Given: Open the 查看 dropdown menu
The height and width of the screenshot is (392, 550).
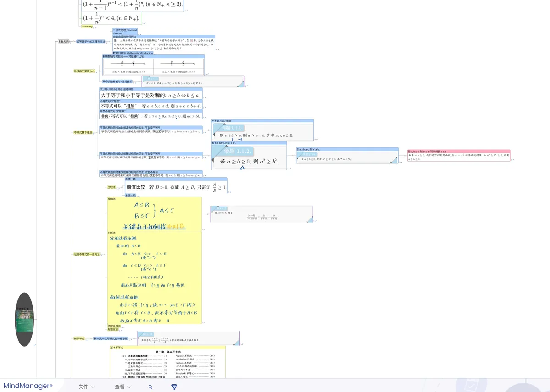Looking at the screenshot, I should (123, 387).
